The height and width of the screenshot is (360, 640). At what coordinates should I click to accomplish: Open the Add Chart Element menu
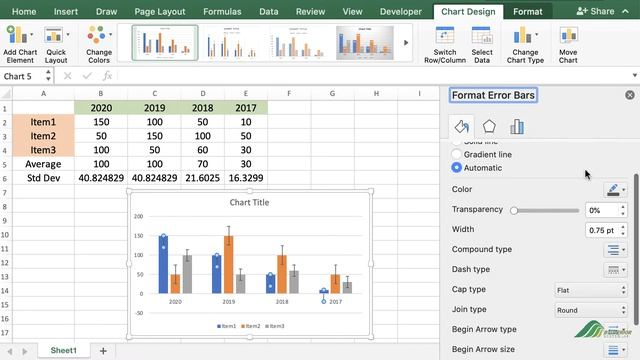coord(20,44)
